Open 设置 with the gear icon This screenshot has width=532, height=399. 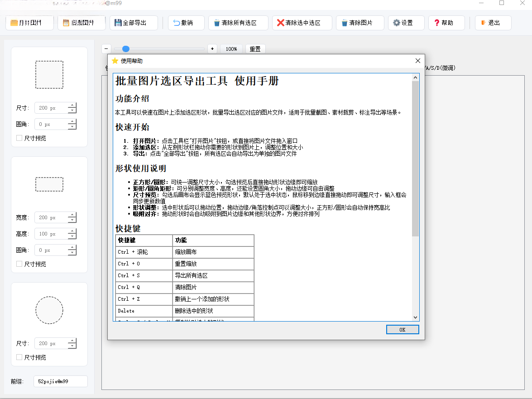pyautogui.click(x=406, y=23)
